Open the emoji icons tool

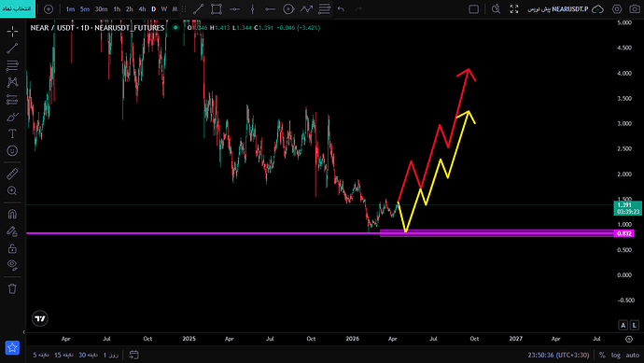(12, 150)
